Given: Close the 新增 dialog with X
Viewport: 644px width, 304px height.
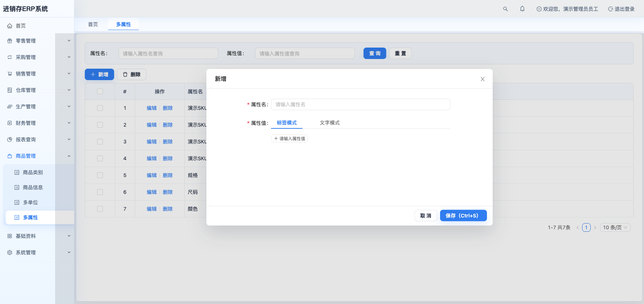Looking at the screenshot, I should coord(483,79).
